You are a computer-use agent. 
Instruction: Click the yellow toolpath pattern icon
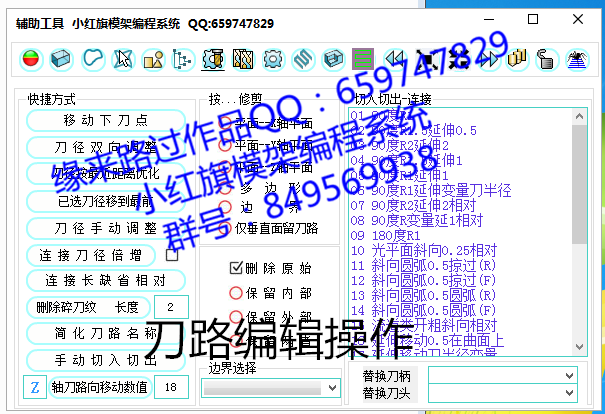coord(243,59)
